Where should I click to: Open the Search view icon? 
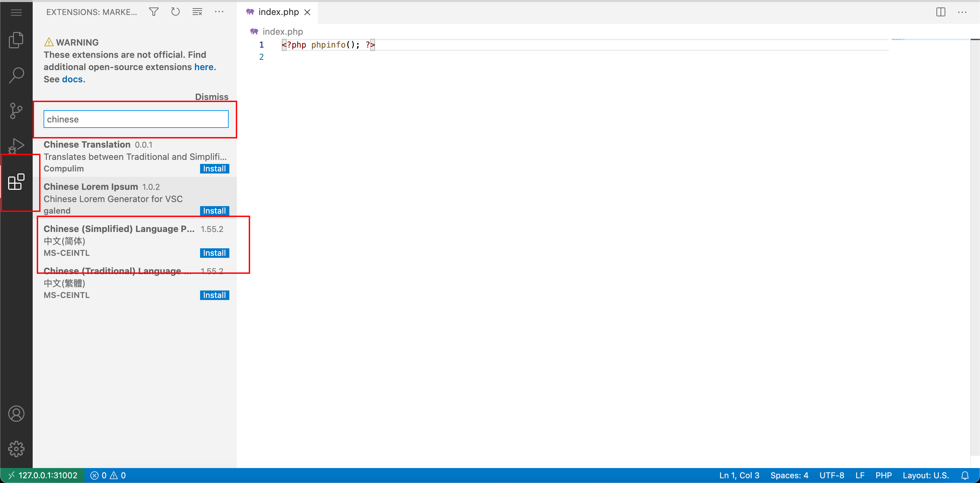pyautogui.click(x=16, y=75)
